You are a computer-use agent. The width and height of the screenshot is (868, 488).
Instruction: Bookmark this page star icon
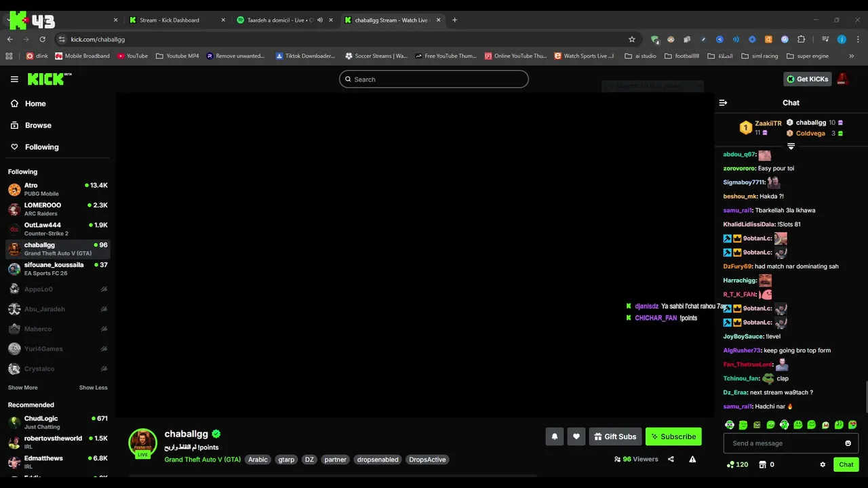(632, 39)
